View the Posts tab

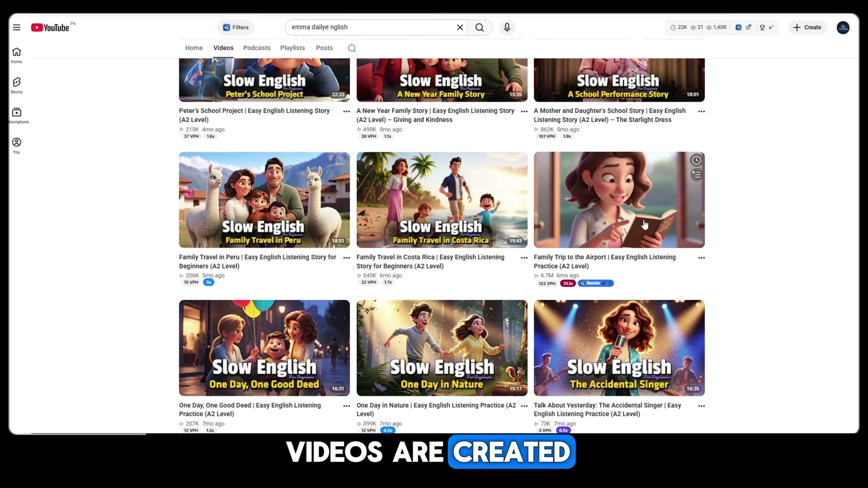click(x=324, y=48)
